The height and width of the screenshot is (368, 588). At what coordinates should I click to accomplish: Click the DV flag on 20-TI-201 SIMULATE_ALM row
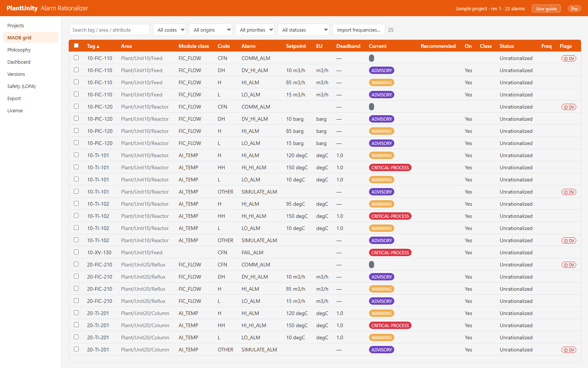pyautogui.click(x=569, y=350)
